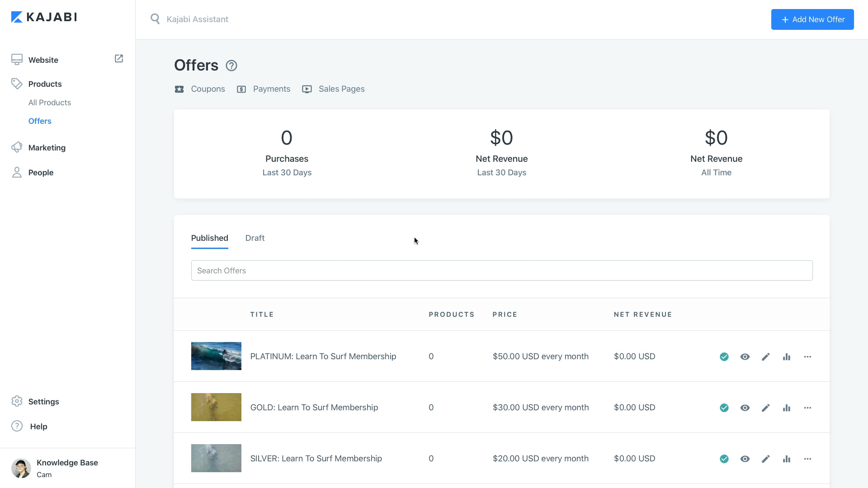View stats chart for GOLD membership offer
The image size is (868, 488).
coord(787,408)
